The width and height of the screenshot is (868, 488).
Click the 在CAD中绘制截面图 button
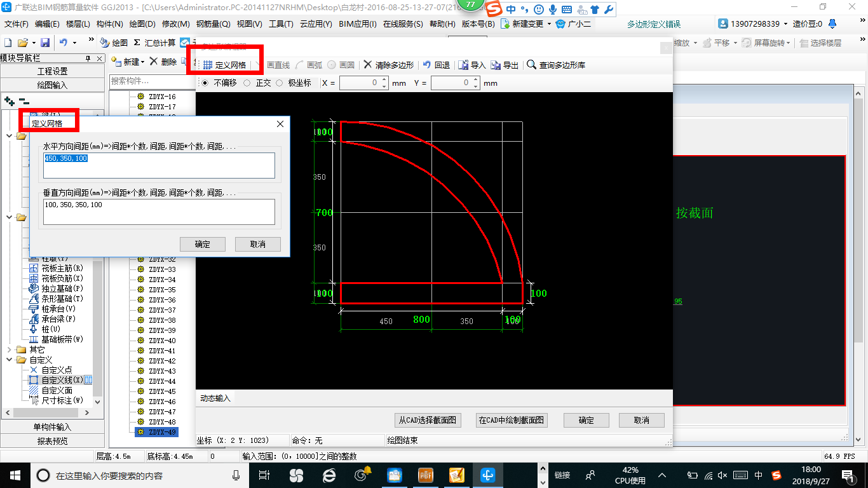(x=511, y=420)
